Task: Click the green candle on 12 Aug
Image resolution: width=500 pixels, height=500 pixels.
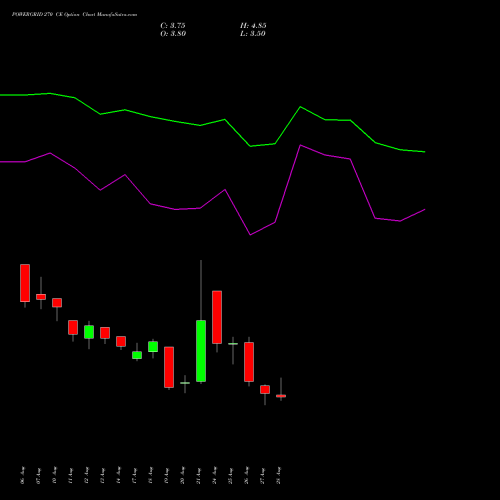Action: pyautogui.click(x=89, y=332)
